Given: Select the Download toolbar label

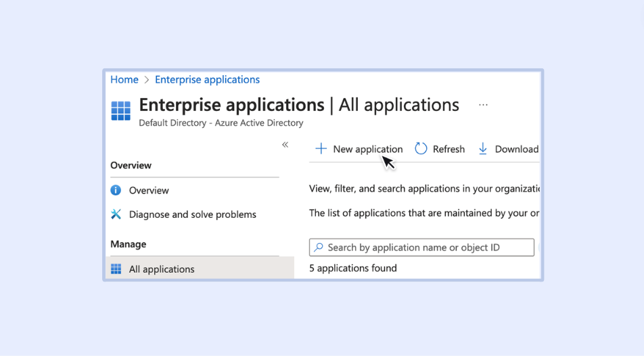Looking at the screenshot, I should click(x=516, y=149).
